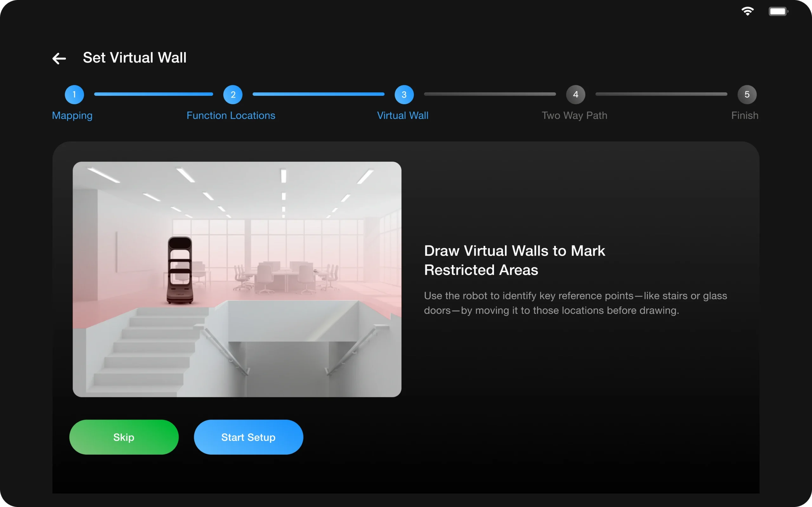The width and height of the screenshot is (812, 507).
Task: Click Draw Virtual Walls heading text
Action: [x=514, y=260]
